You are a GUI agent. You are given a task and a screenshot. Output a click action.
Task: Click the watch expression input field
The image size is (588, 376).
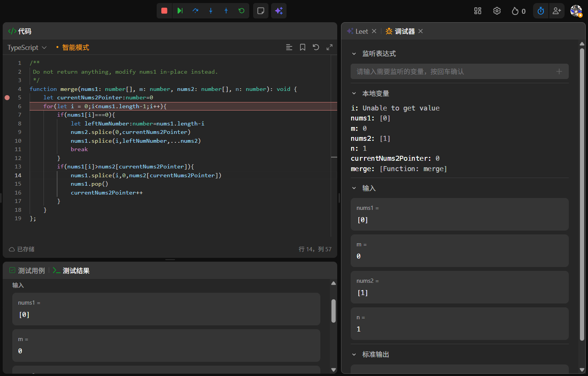point(453,72)
